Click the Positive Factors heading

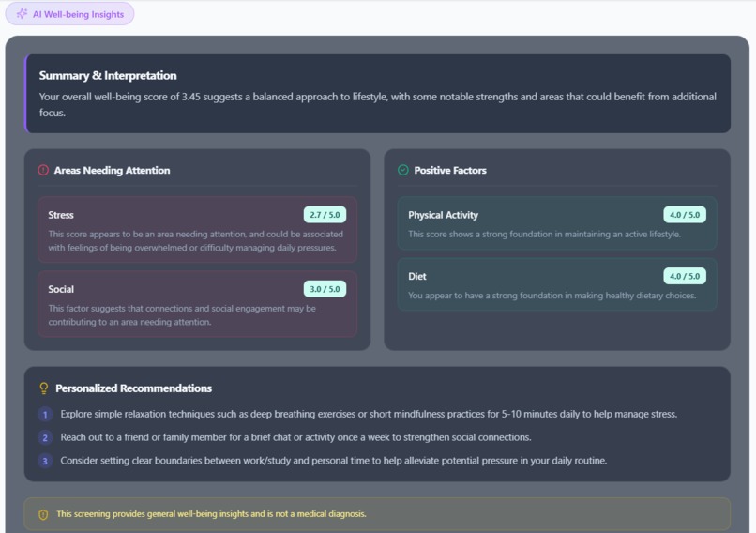click(450, 170)
